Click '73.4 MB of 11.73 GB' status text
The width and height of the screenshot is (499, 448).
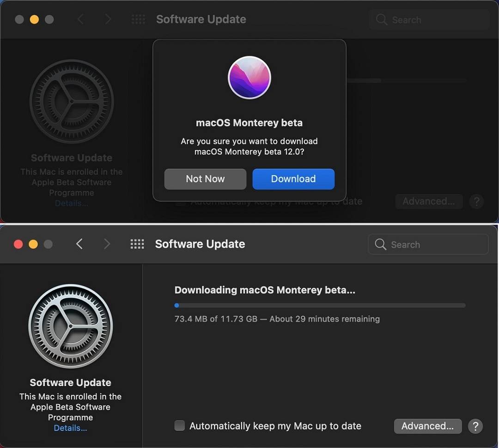216,319
